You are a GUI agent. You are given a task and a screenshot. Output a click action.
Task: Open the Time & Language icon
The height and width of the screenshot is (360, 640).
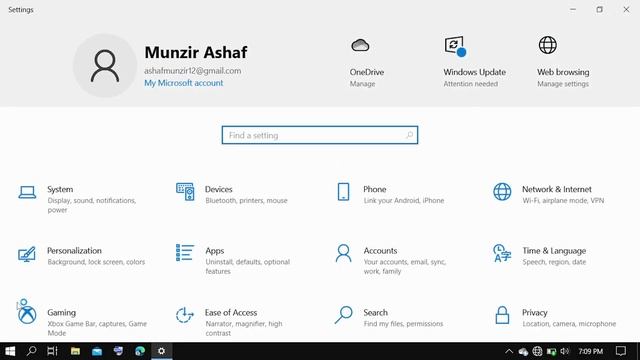tap(502, 253)
